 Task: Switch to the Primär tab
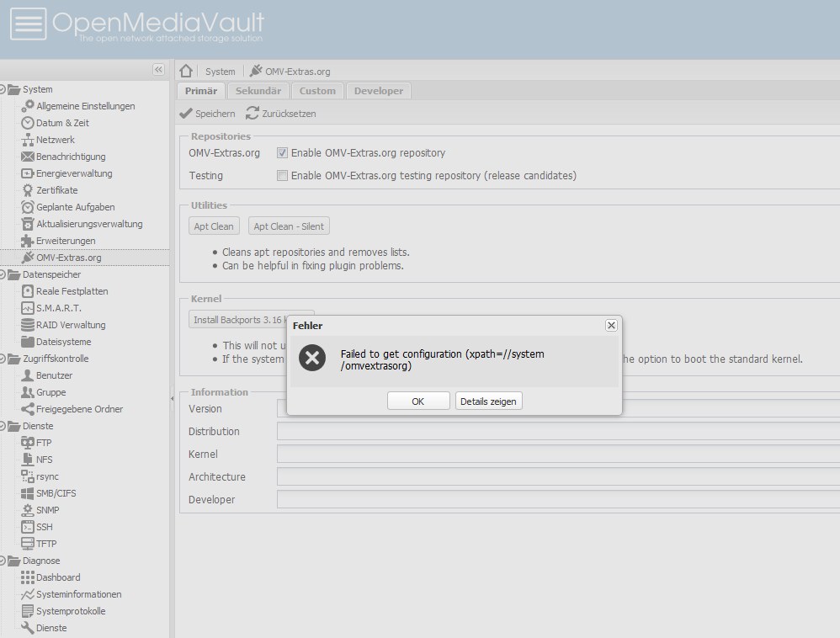[201, 91]
